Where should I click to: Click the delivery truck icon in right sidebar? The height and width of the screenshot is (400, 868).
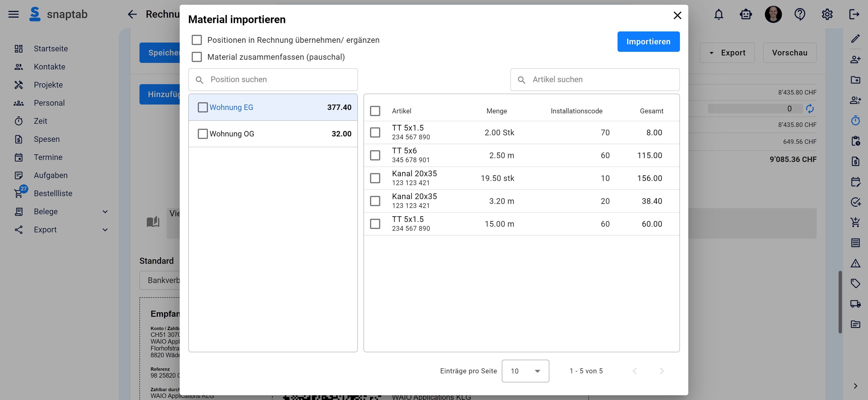pyautogui.click(x=855, y=303)
